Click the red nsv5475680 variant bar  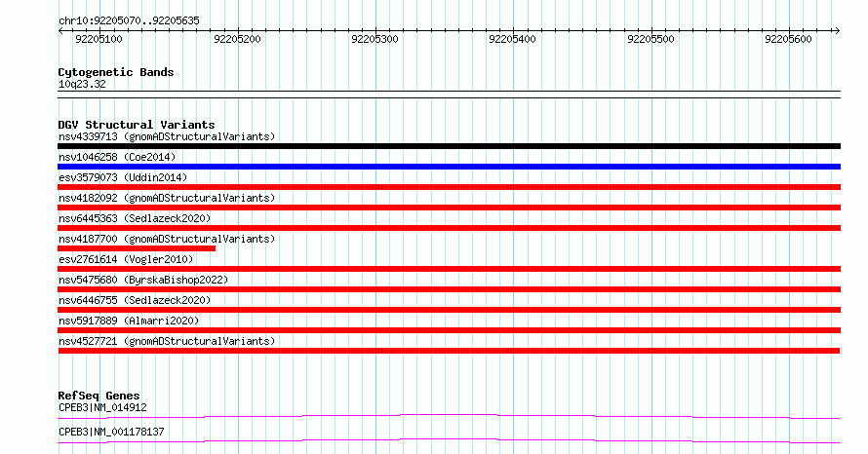449,289
